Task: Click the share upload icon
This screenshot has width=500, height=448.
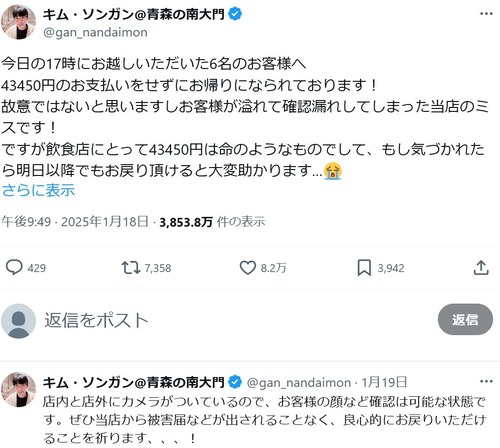Action: pyautogui.click(x=481, y=268)
